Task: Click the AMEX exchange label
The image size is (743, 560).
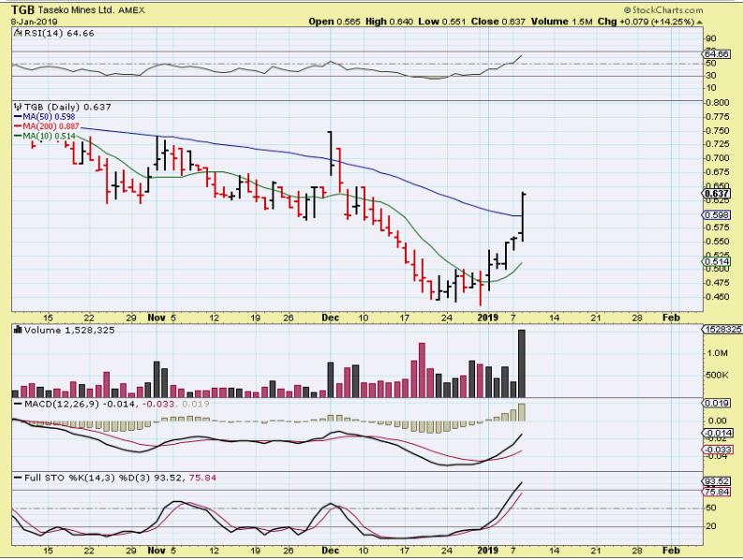Action: click(131, 10)
